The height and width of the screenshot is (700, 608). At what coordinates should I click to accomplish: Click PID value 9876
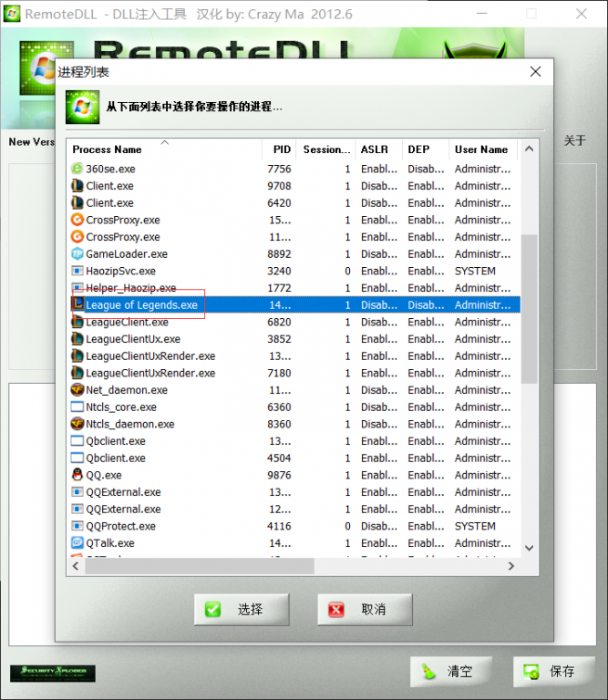tap(279, 475)
